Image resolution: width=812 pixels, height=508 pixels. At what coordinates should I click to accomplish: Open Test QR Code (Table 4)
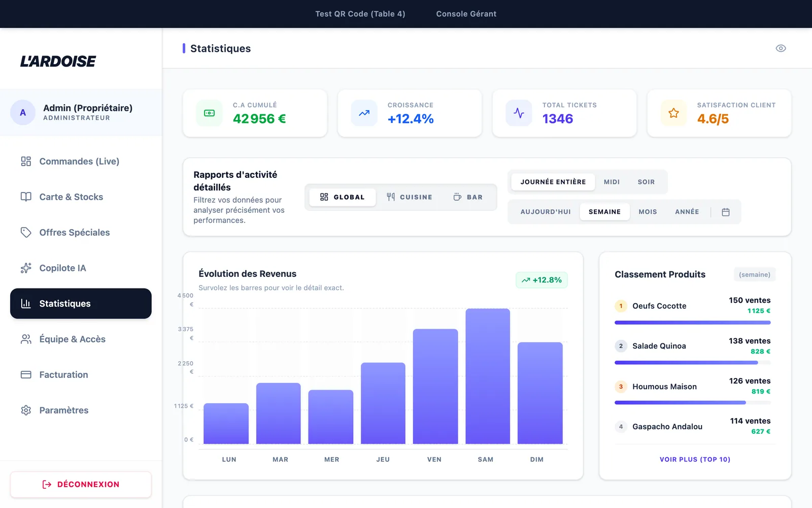(x=360, y=14)
